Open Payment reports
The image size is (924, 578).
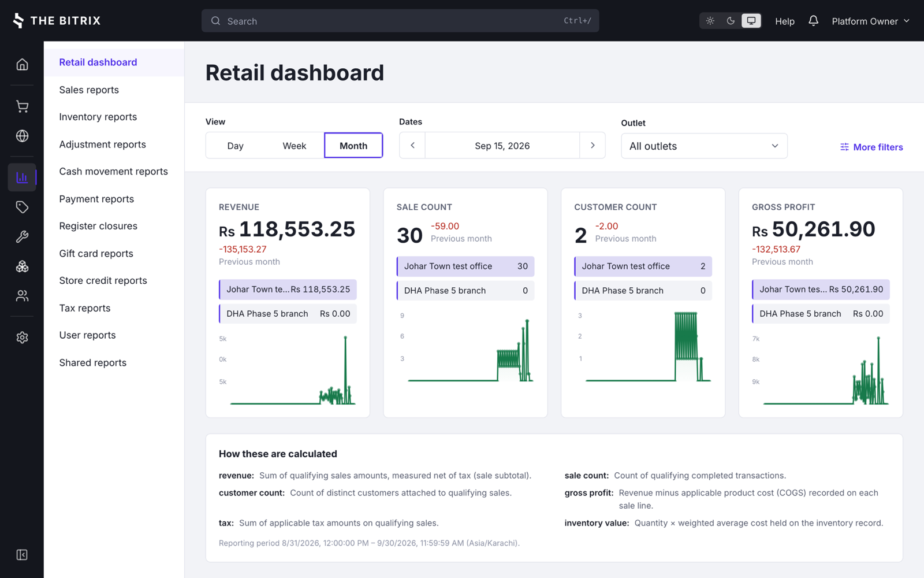(114, 199)
